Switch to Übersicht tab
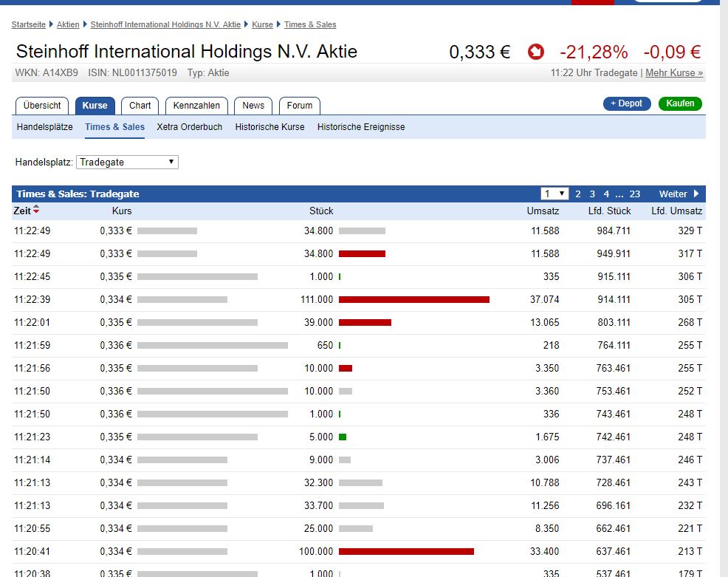728x577 pixels. (x=42, y=106)
